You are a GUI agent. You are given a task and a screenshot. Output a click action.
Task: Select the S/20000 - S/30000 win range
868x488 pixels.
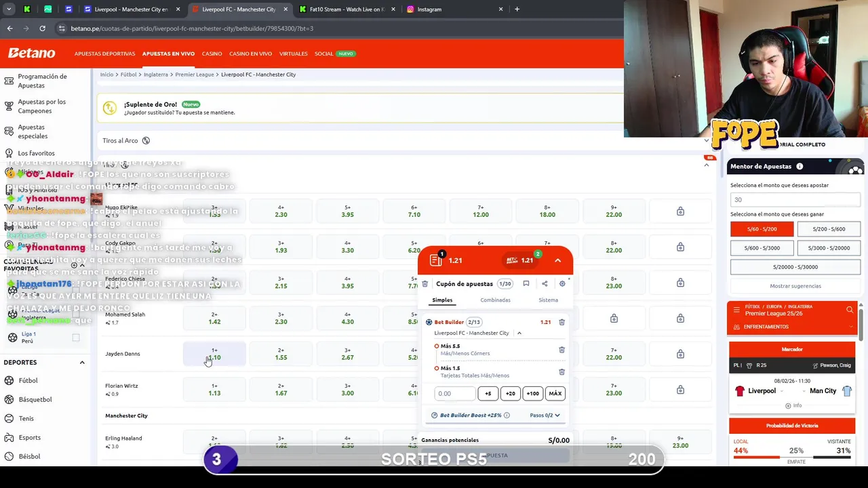[795, 267]
